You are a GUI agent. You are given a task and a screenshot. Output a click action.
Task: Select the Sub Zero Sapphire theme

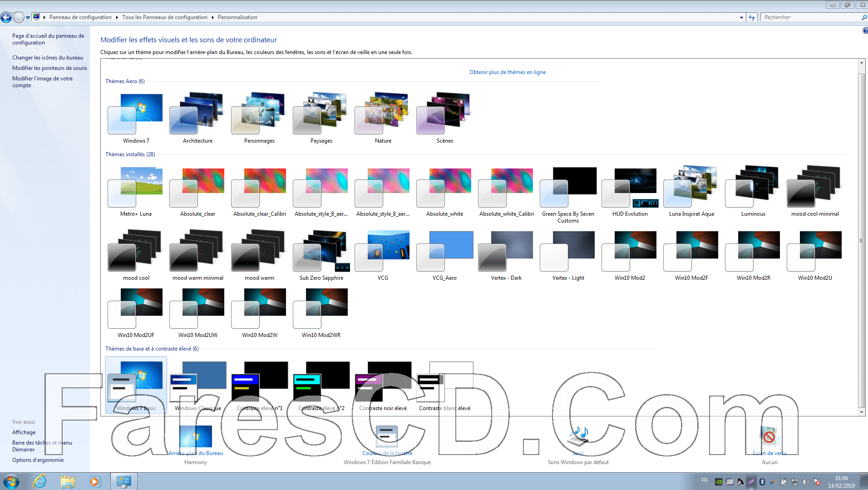321,255
